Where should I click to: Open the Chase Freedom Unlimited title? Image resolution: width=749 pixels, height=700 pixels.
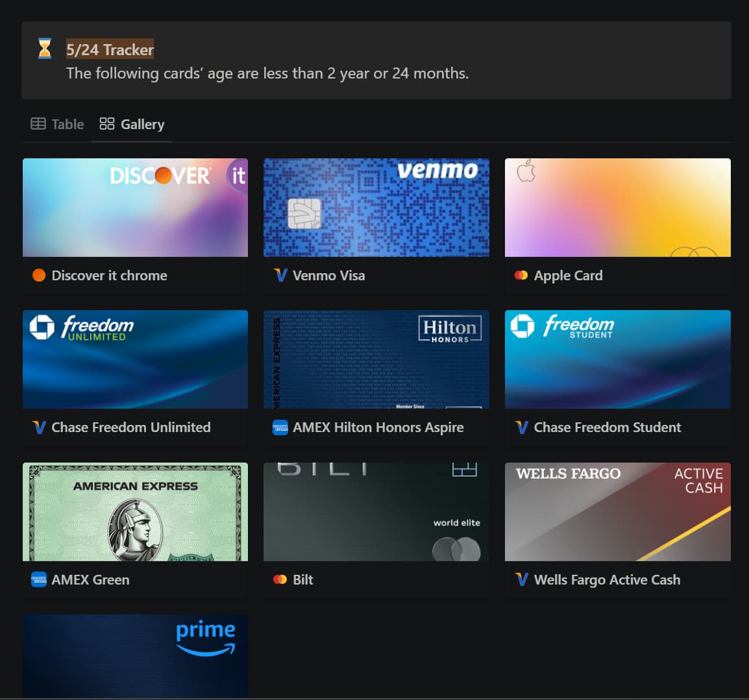[131, 428]
